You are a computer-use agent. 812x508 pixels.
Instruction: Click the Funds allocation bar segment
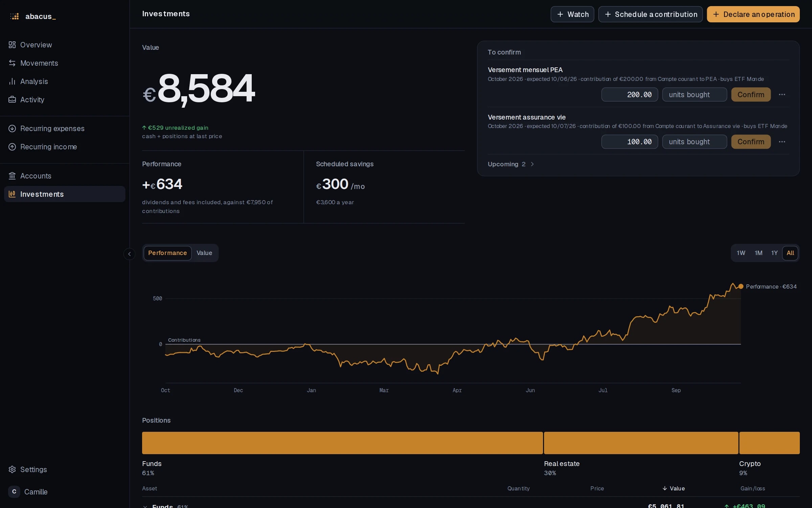[342, 443]
